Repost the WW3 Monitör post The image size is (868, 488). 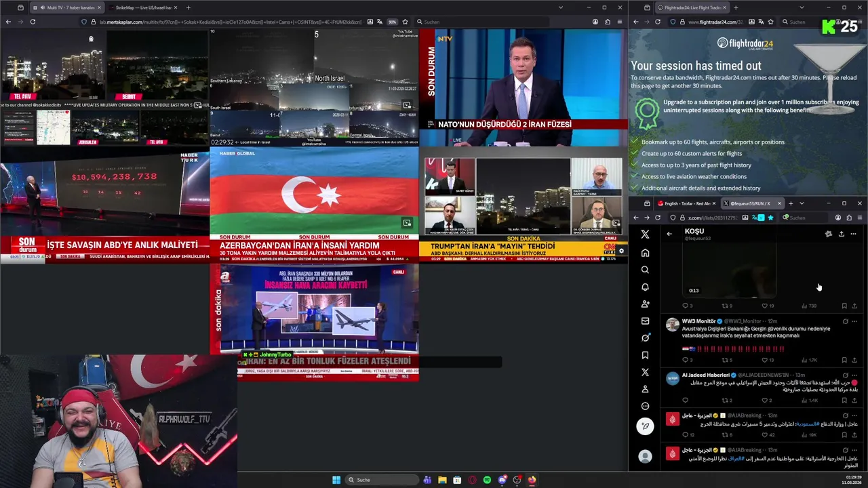click(x=725, y=360)
